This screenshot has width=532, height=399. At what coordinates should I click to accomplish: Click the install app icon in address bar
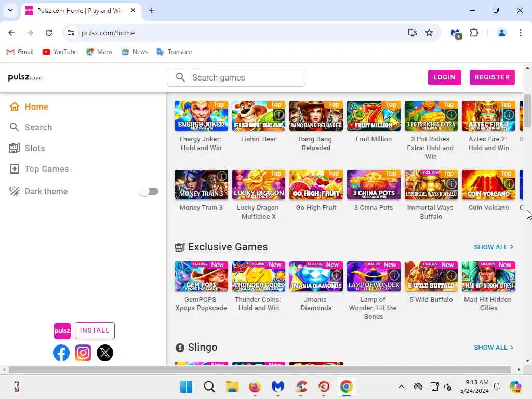point(412,33)
